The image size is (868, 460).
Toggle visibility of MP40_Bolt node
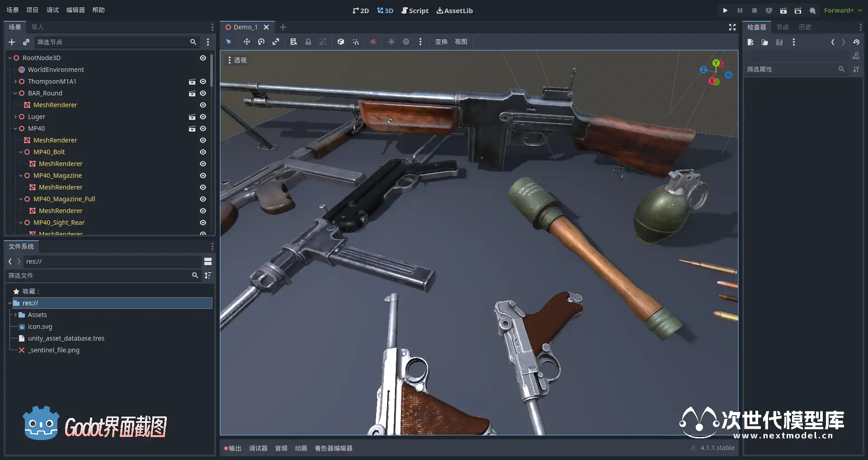[x=203, y=152]
